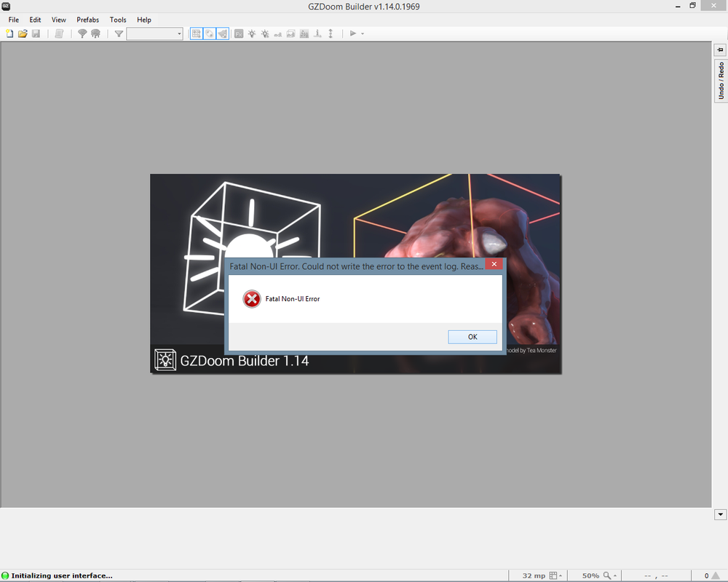Click the Test Map play icon

coord(353,33)
